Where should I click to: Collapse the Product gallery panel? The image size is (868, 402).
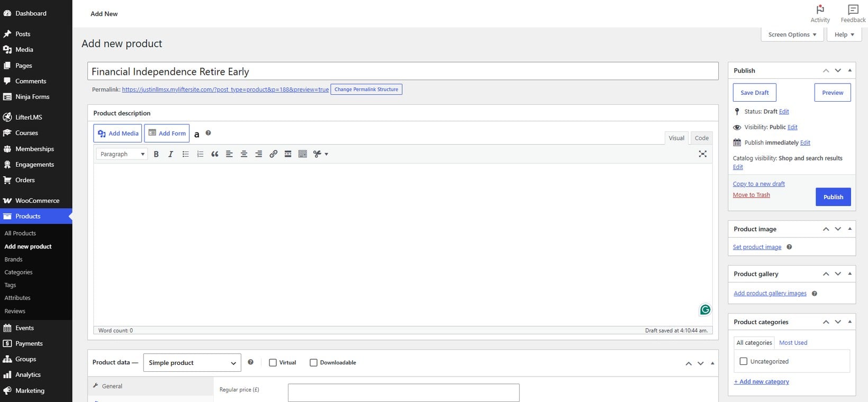(849, 274)
